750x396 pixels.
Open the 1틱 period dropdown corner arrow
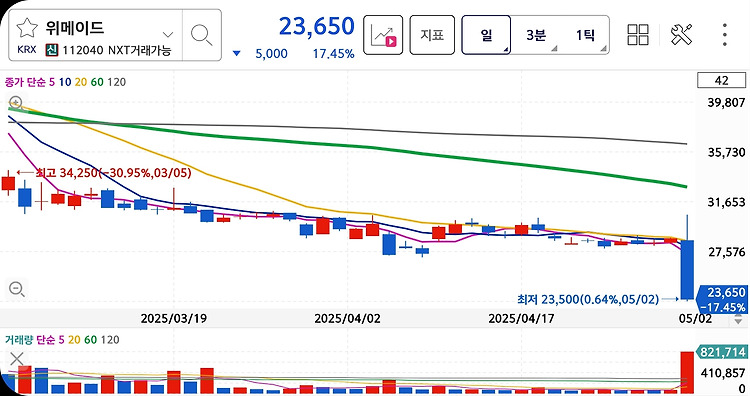[x=603, y=49]
